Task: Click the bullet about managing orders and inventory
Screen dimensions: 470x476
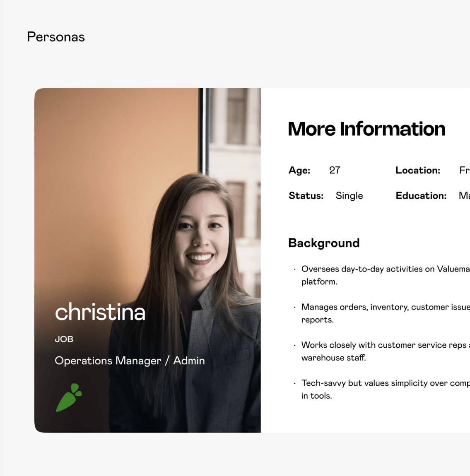Action: click(373, 313)
